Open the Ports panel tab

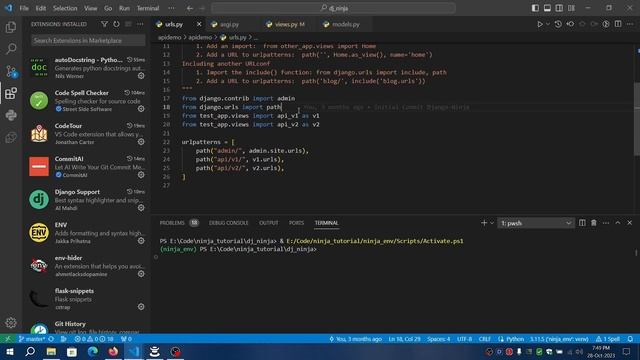pyautogui.click(x=296, y=223)
